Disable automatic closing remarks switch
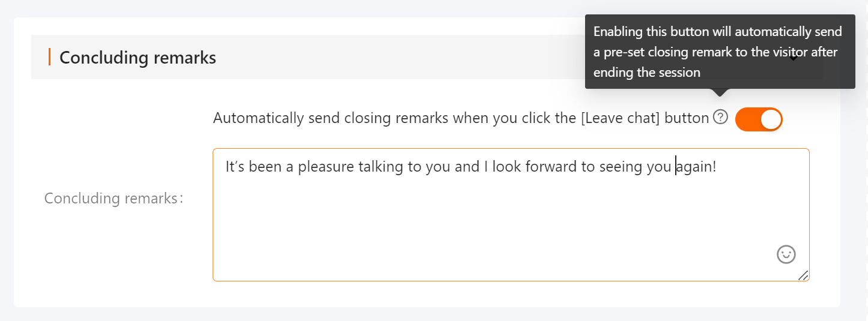This screenshot has height=321, width=868. 759,119
